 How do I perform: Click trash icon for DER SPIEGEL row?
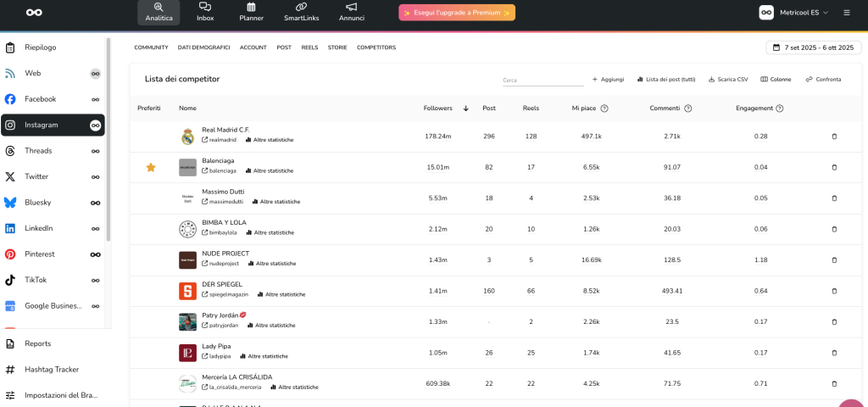tap(834, 291)
